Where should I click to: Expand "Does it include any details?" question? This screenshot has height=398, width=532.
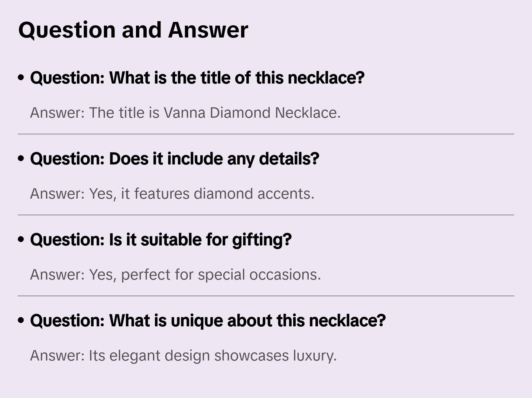175,159
